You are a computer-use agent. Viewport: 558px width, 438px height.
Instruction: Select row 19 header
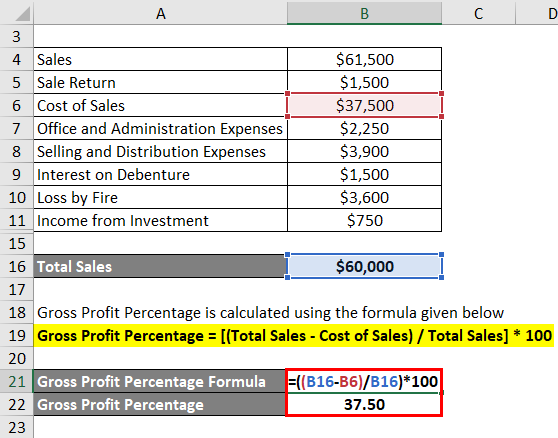pyautogui.click(x=16, y=336)
